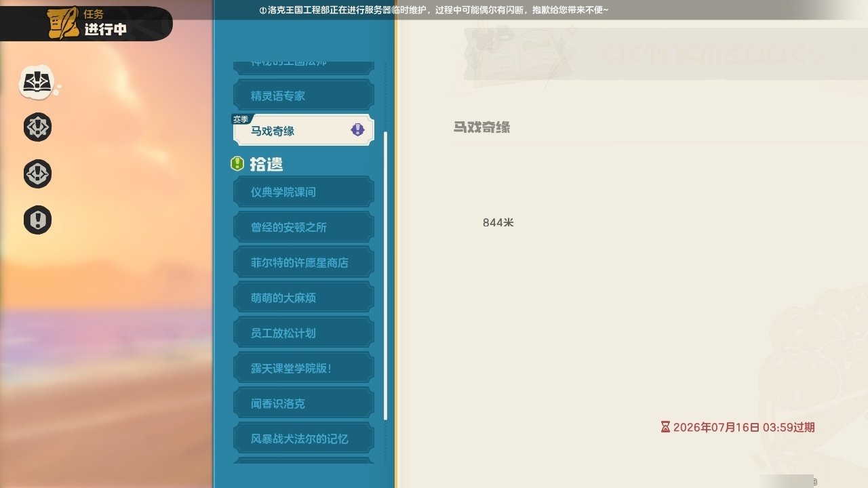Screen dimensions: 868x488
Task: Open the 闻香识洛克 quest
Action: pyautogui.click(x=303, y=403)
